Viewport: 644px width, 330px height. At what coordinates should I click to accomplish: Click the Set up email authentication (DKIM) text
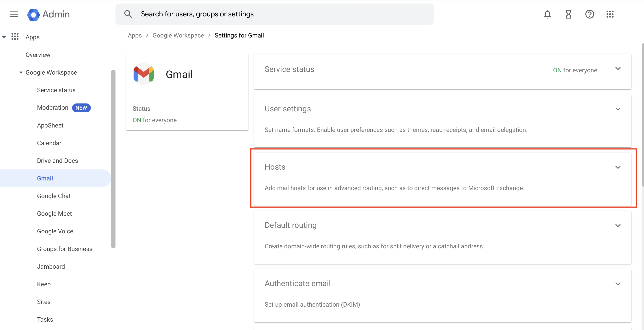(312, 304)
